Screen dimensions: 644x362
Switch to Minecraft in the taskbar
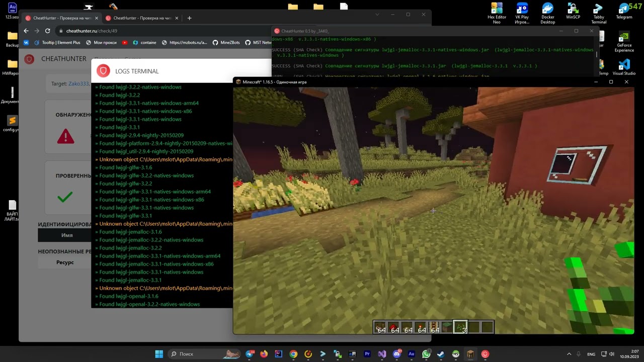pos(470,354)
